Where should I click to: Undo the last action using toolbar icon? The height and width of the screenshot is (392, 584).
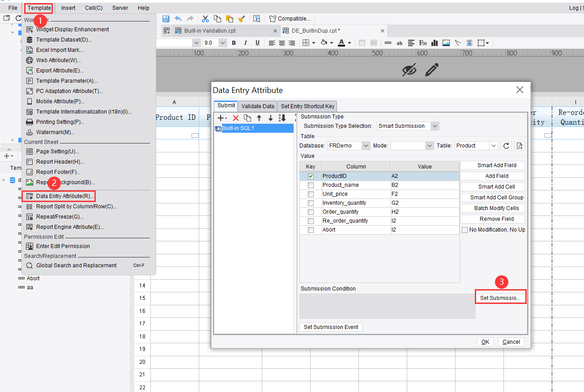click(x=178, y=18)
